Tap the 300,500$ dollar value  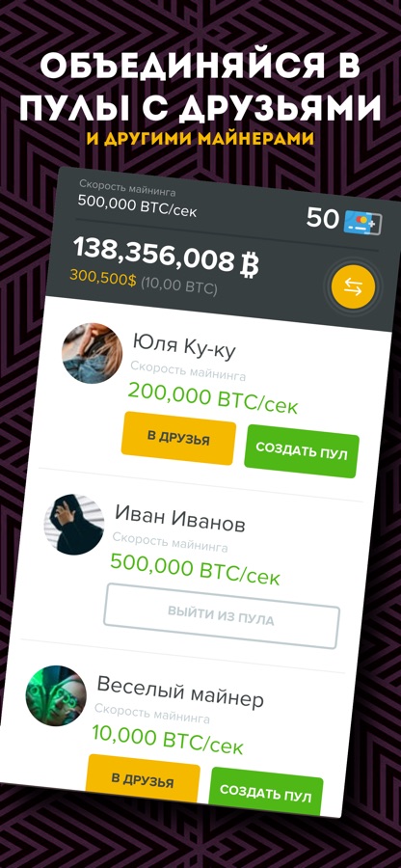pos(102,279)
